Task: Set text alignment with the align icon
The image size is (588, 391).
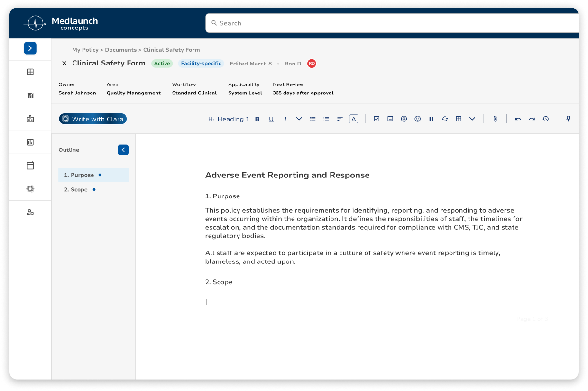Action: click(x=340, y=119)
